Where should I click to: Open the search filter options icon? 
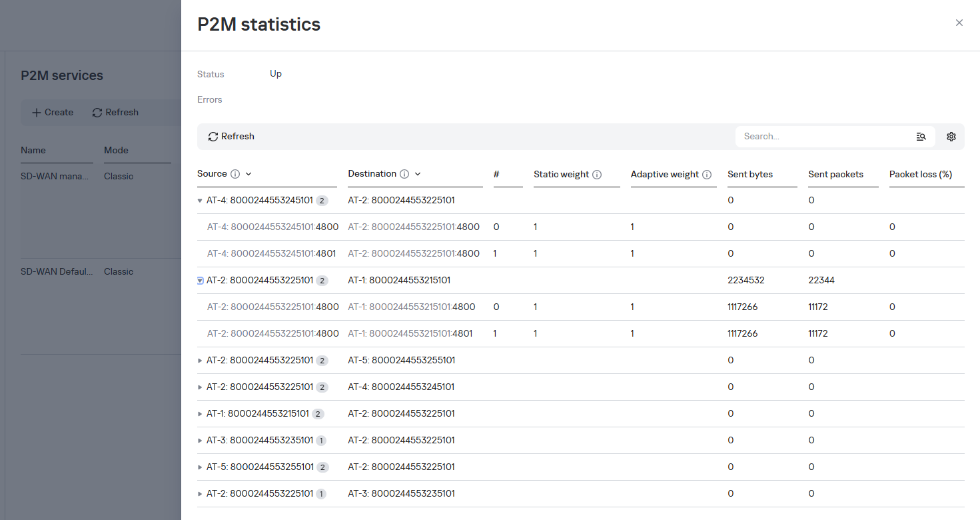pos(921,137)
